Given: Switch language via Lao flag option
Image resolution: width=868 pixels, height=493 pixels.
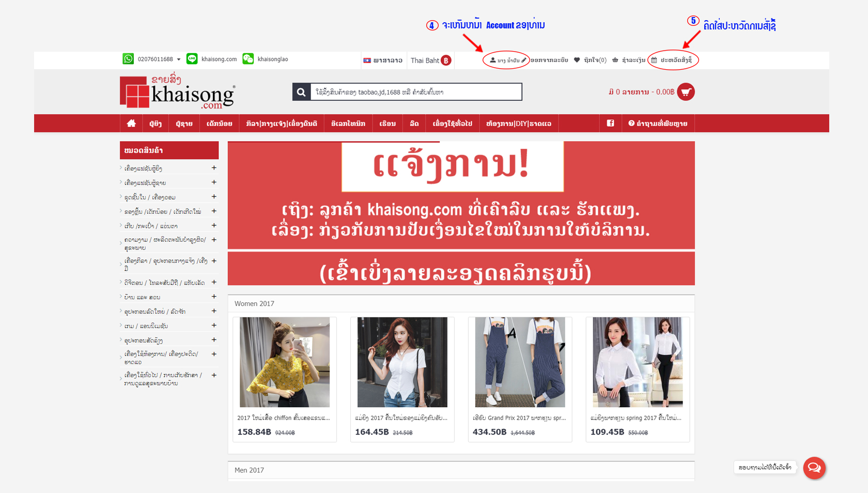Looking at the screenshot, I should 383,60.
